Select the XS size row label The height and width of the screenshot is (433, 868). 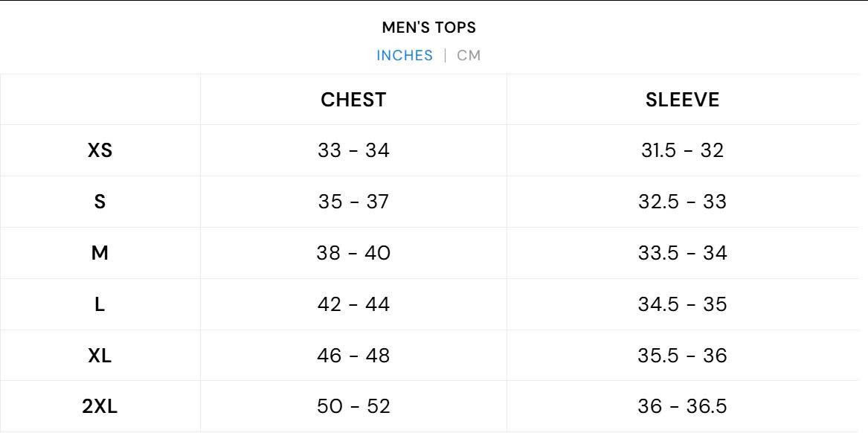coord(100,150)
